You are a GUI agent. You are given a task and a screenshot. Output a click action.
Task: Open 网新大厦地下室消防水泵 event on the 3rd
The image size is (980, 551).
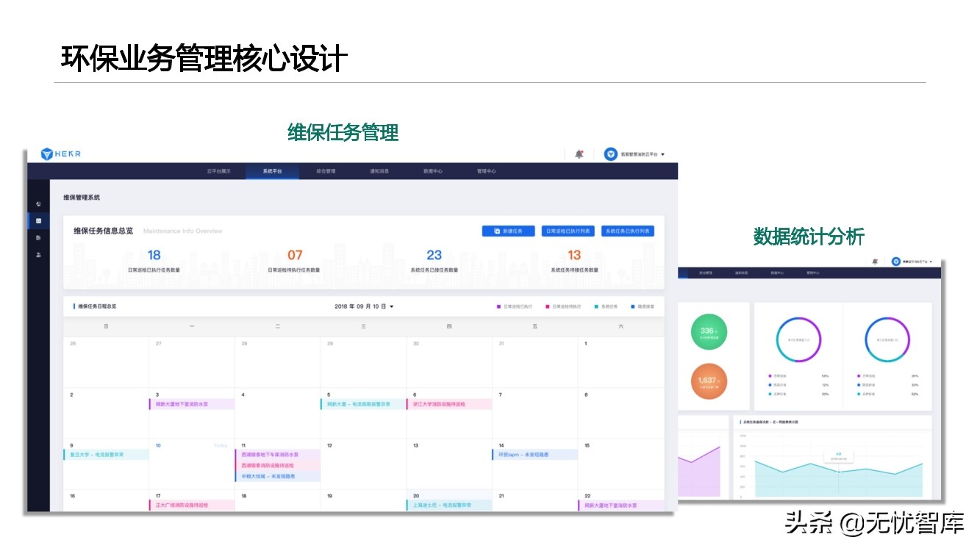(x=192, y=404)
